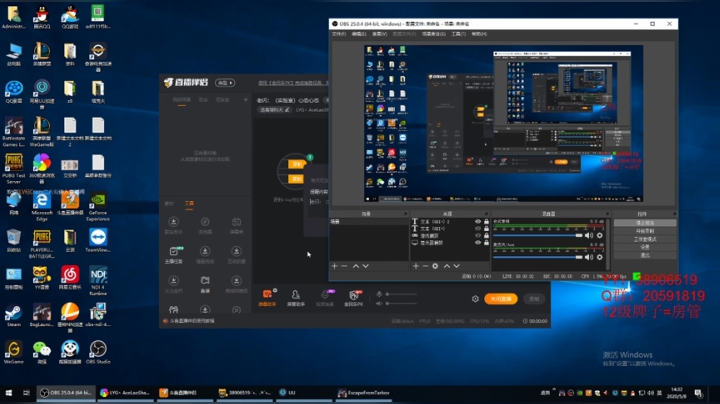Undock the OBS mixer panel corner button
This screenshot has height=404, width=720.
[x=607, y=214]
